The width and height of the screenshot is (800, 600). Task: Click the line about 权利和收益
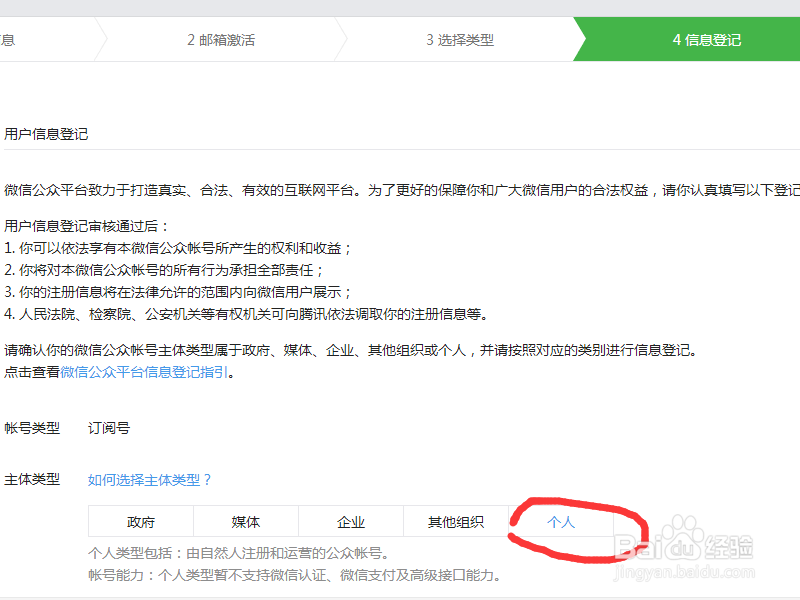click(178, 248)
